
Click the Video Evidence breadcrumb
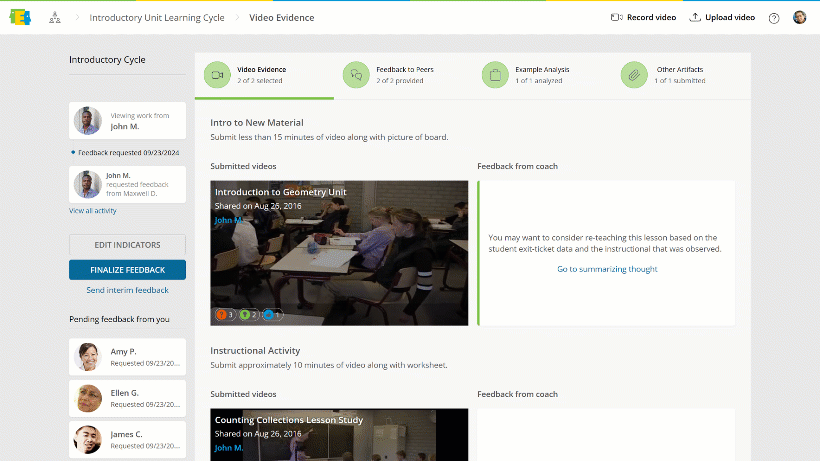pyautogui.click(x=281, y=18)
